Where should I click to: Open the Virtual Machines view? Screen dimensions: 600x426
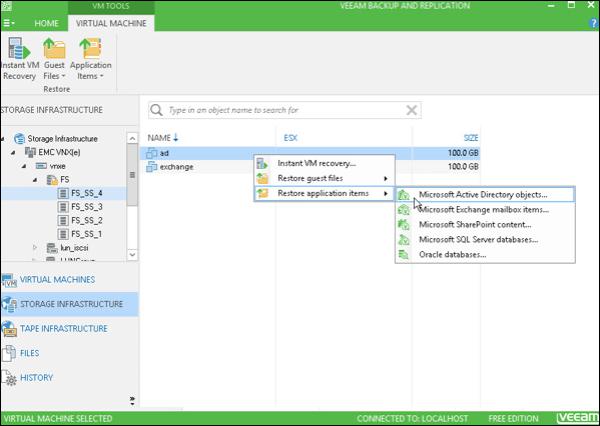[x=69, y=280]
